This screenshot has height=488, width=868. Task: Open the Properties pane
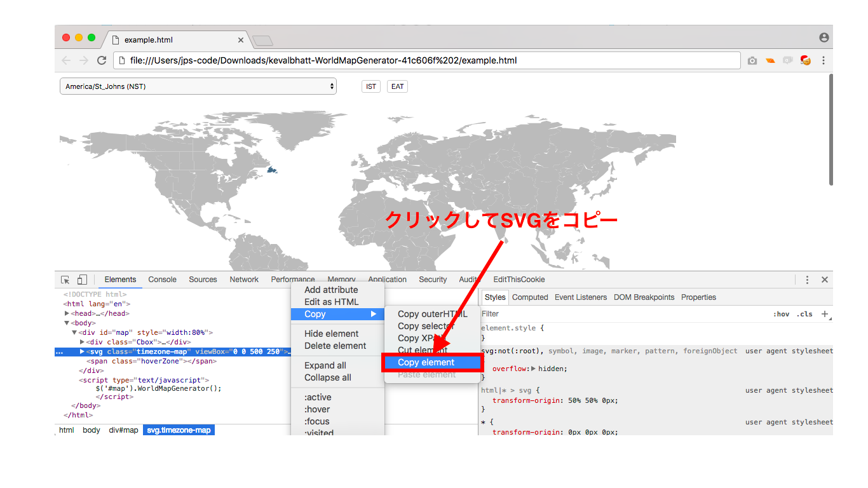(x=698, y=297)
